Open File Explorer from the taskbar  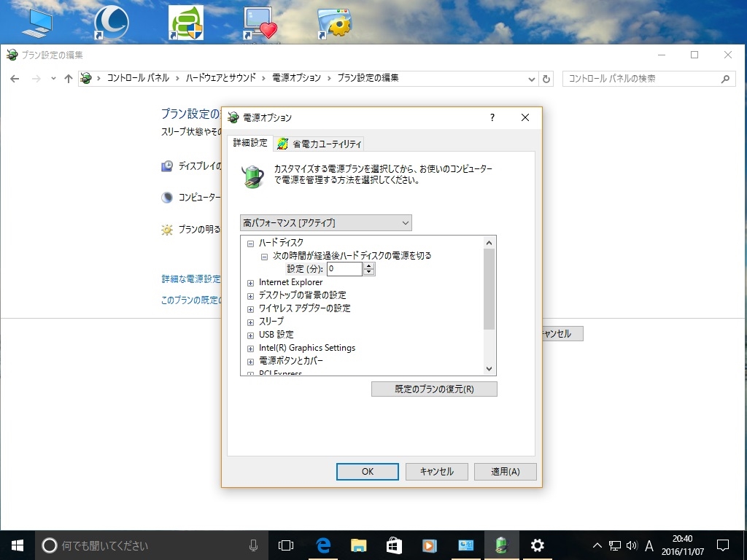(359, 545)
